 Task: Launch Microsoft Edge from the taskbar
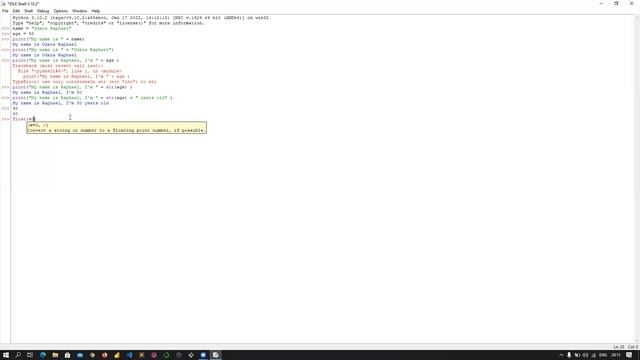click(x=43, y=355)
